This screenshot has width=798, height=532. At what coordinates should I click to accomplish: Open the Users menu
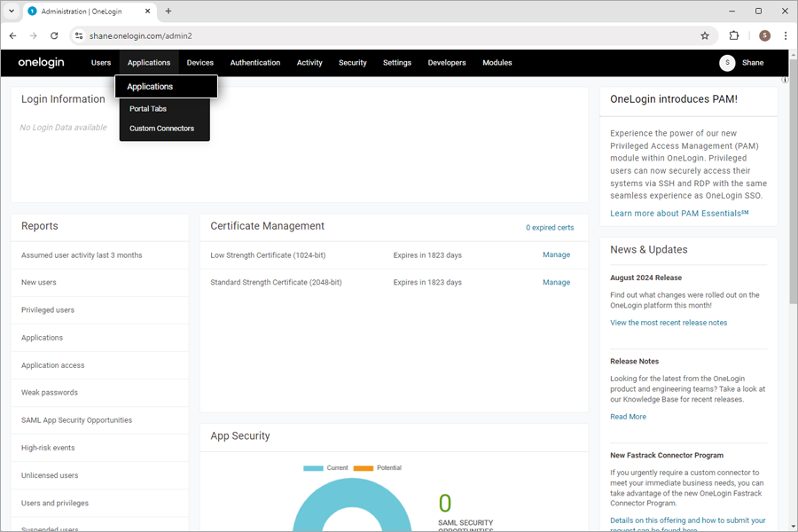pyautogui.click(x=101, y=63)
